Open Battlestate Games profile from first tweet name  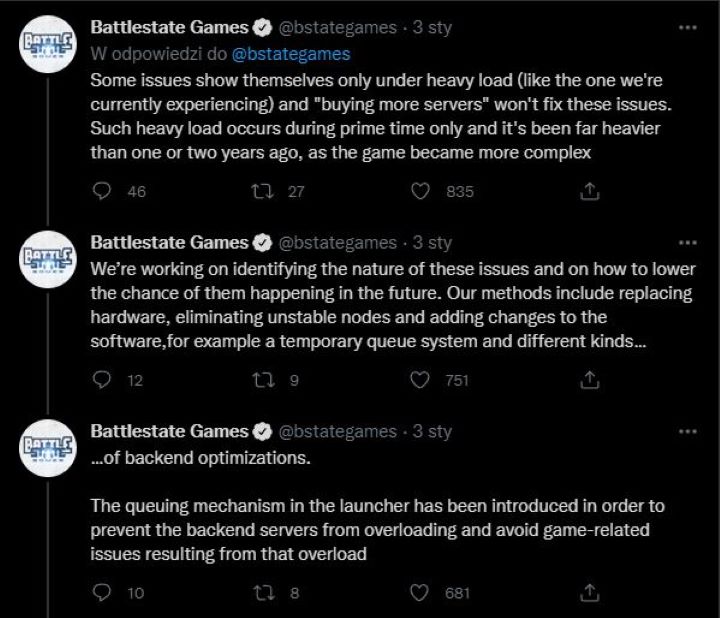tap(169, 28)
